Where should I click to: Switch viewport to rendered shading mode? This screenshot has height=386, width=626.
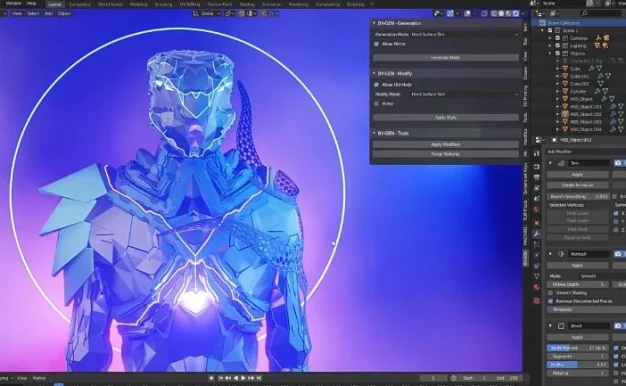pos(516,13)
